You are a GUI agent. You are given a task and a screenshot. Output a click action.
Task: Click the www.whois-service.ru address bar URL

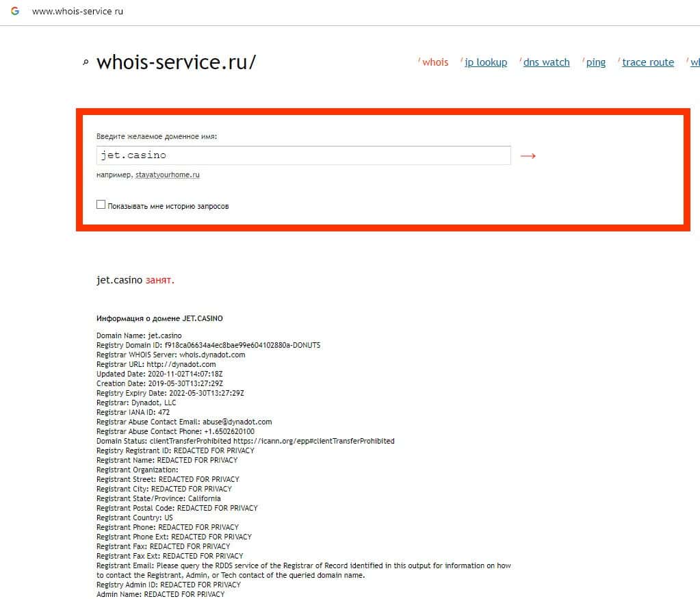click(x=78, y=11)
